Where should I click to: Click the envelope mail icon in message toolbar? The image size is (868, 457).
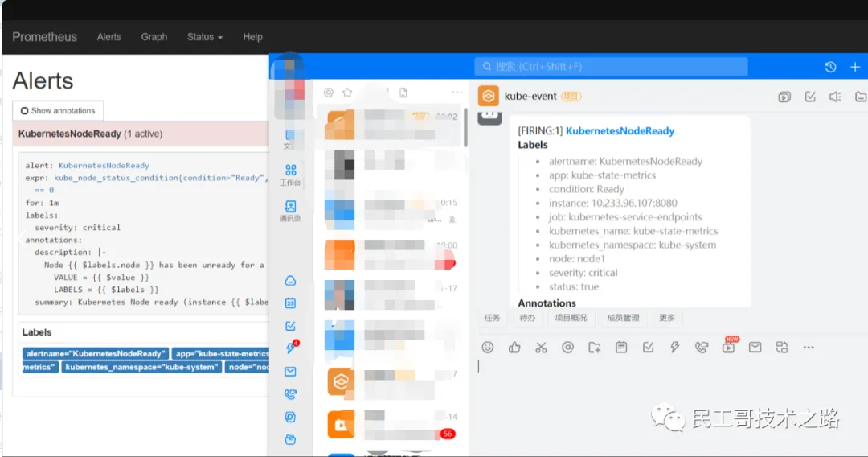click(755, 348)
